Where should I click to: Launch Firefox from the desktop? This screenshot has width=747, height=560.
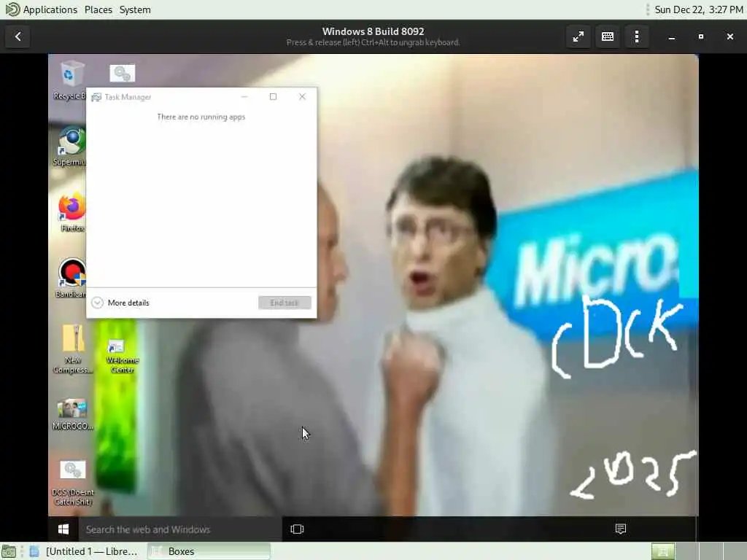coord(71,212)
